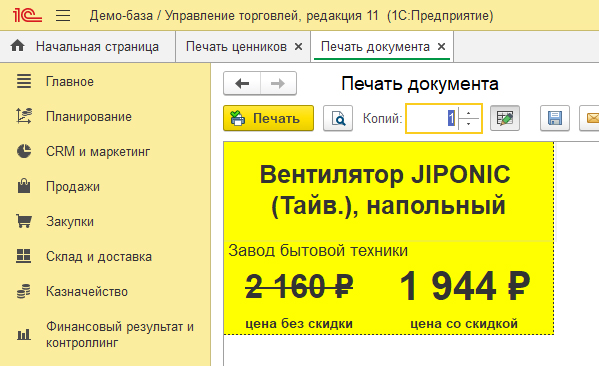Toggle spreadsheet edit mode icon
This screenshot has width=599, height=366.
(x=505, y=118)
